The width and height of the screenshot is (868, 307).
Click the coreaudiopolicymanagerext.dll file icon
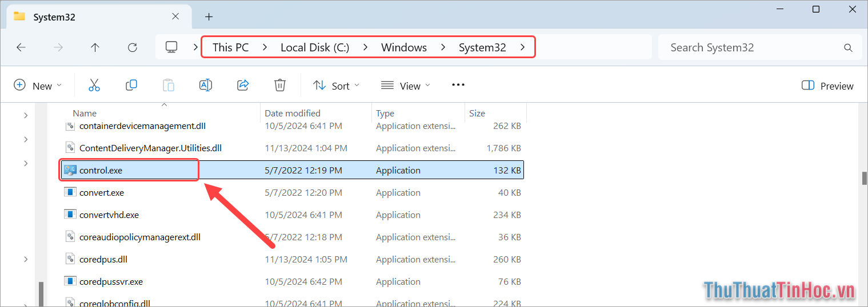[x=70, y=237]
